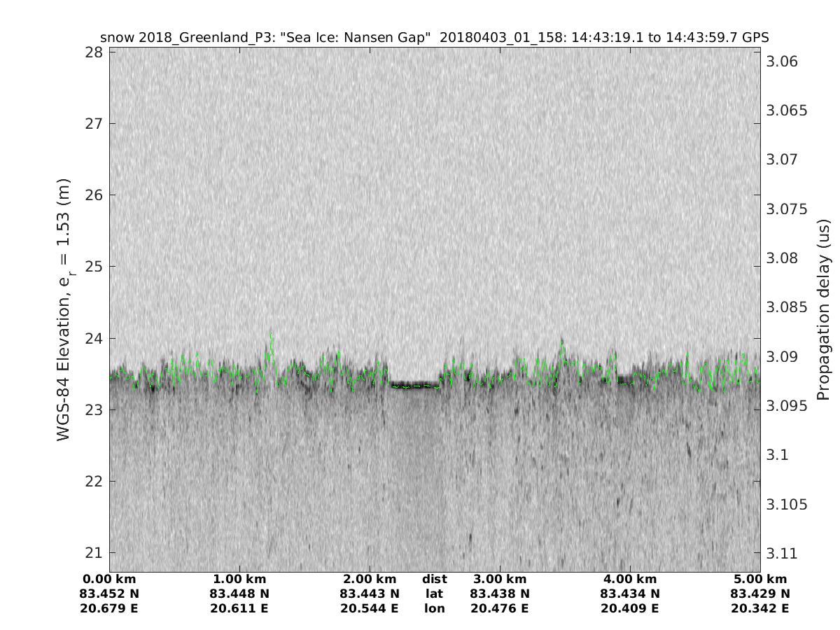840x630 pixels.
Task: Click the '3.00 km' distance label
Action: pos(500,579)
